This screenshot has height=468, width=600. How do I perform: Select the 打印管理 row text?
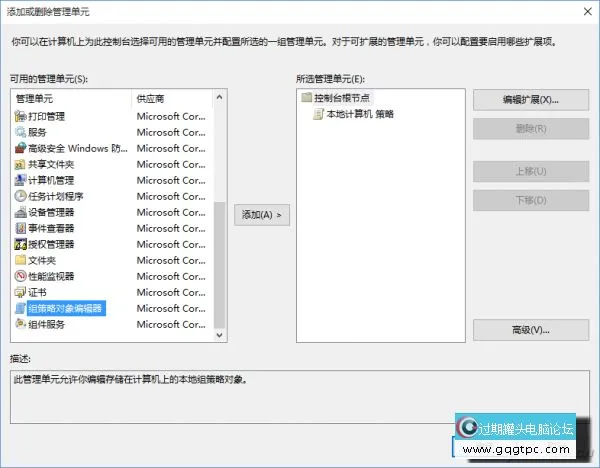[x=46, y=116]
